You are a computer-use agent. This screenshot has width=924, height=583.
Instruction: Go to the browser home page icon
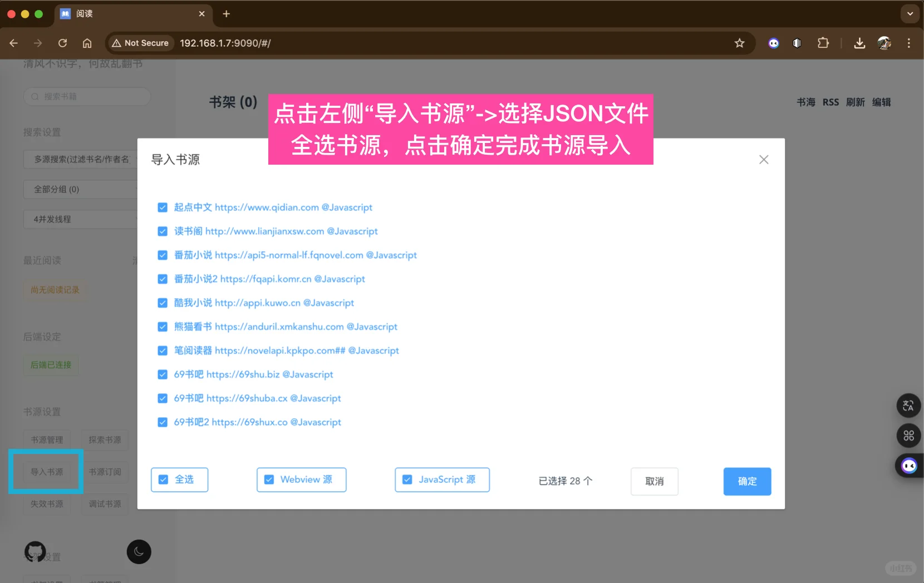(87, 43)
